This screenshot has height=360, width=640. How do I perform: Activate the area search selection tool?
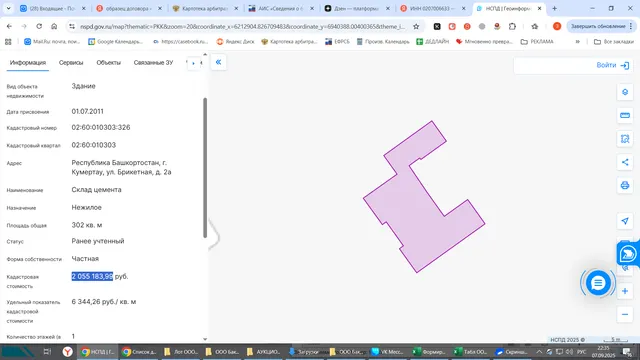(x=625, y=139)
